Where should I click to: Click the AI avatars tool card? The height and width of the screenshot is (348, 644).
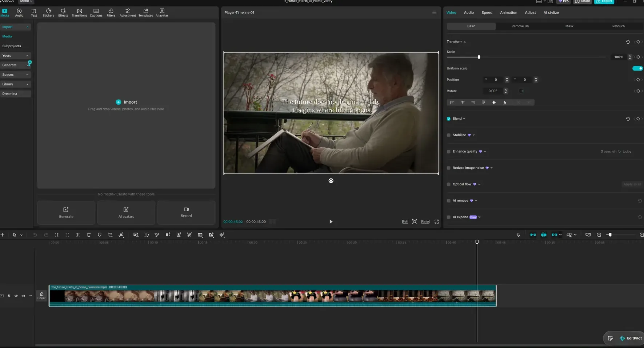click(x=126, y=212)
